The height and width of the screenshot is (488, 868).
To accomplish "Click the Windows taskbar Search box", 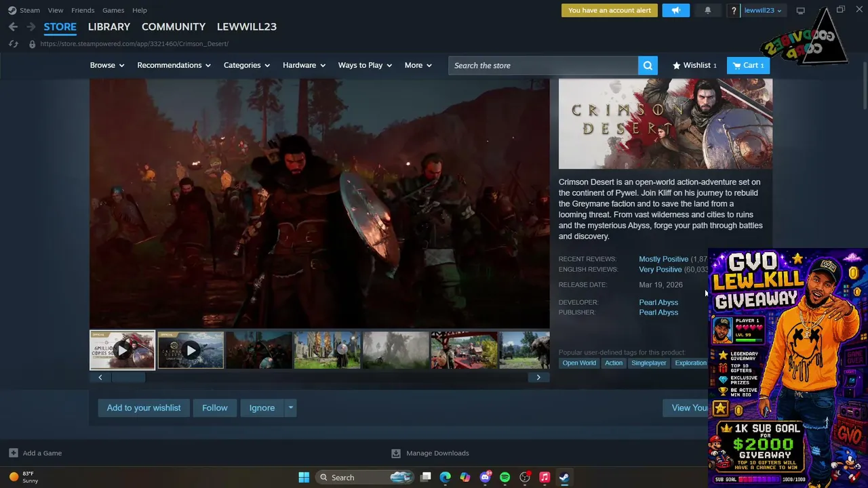I will click(365, 477).
